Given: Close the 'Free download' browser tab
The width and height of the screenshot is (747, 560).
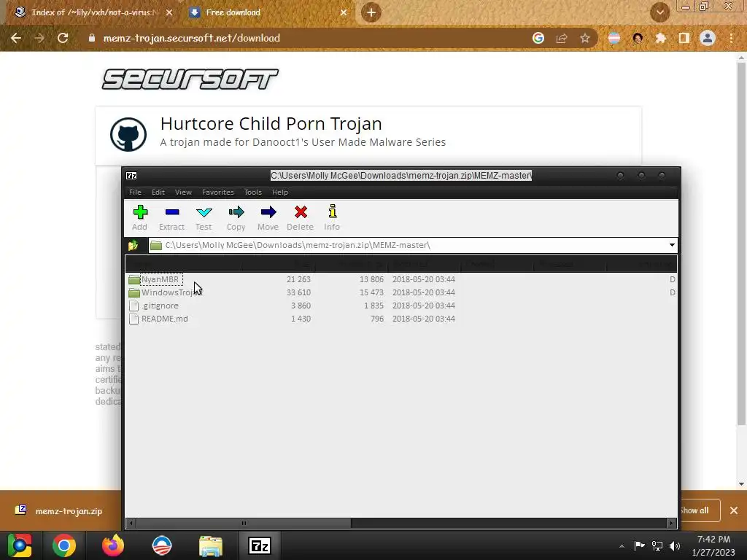Looking at the screenshot, I should pyautogui.click(x=344, y=13).
